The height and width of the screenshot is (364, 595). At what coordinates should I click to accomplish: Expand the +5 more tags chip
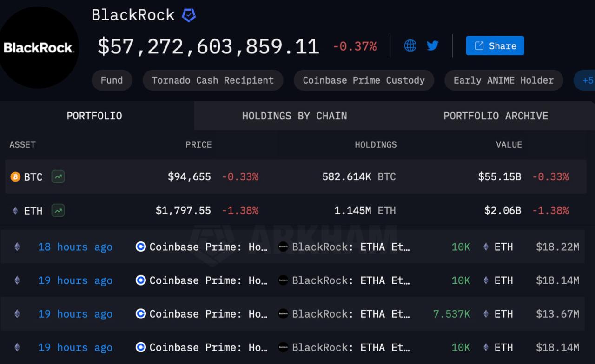coord(585,80)
